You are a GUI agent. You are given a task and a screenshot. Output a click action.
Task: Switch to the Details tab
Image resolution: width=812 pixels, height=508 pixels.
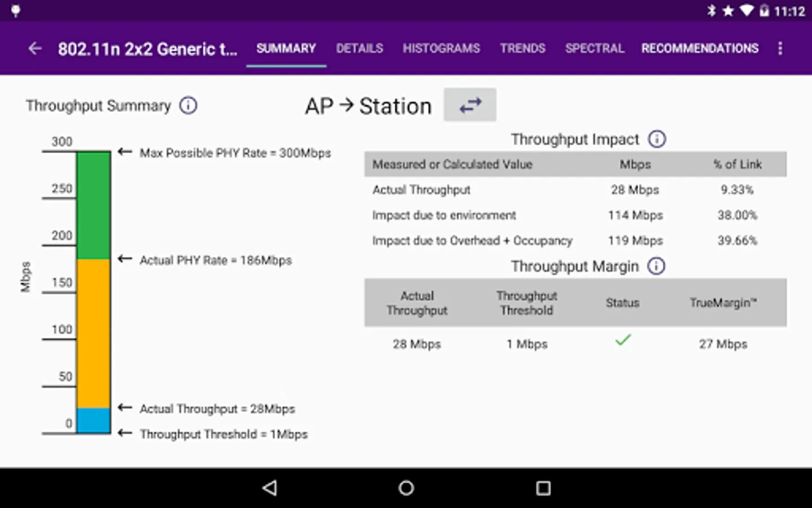(x=360, y=49)
